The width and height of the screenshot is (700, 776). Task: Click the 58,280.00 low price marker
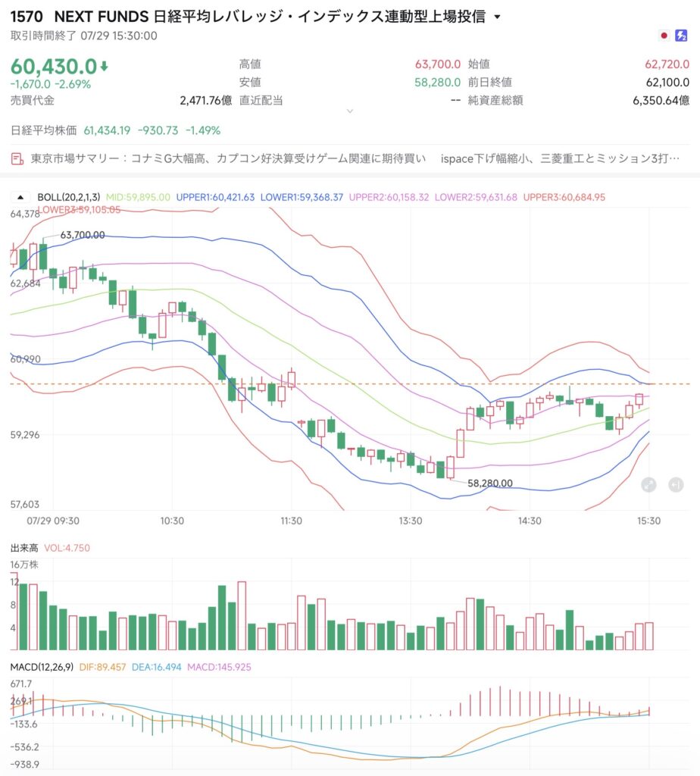(489, 483)
